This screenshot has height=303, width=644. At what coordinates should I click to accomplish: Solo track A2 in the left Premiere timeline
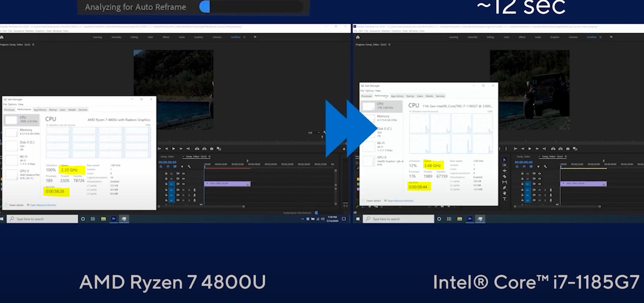pyautogui.click(x=189, y=195)
